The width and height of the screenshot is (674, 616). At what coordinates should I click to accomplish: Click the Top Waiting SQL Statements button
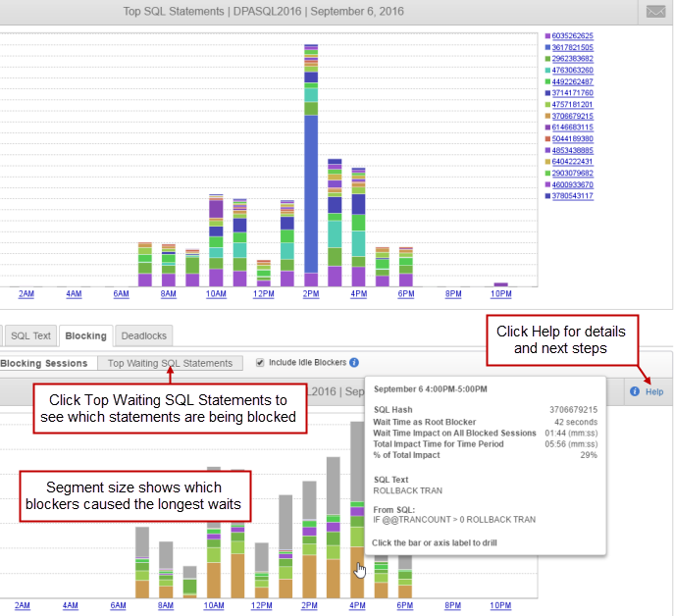pos(170,363)
